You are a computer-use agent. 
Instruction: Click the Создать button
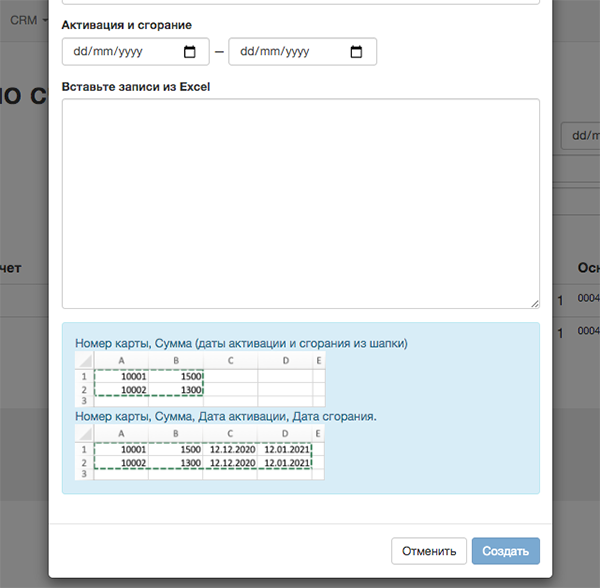coord(505,551)
